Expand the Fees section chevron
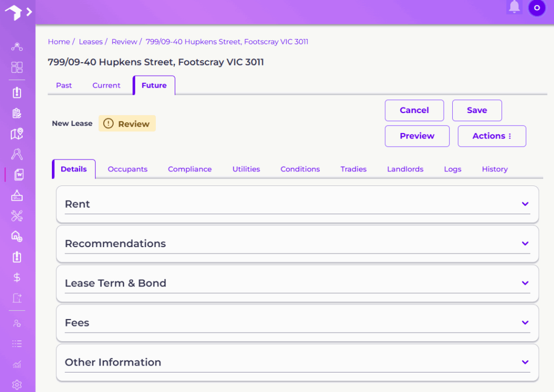The height and width of the screenshot is (392, 554). pos(524,322)
